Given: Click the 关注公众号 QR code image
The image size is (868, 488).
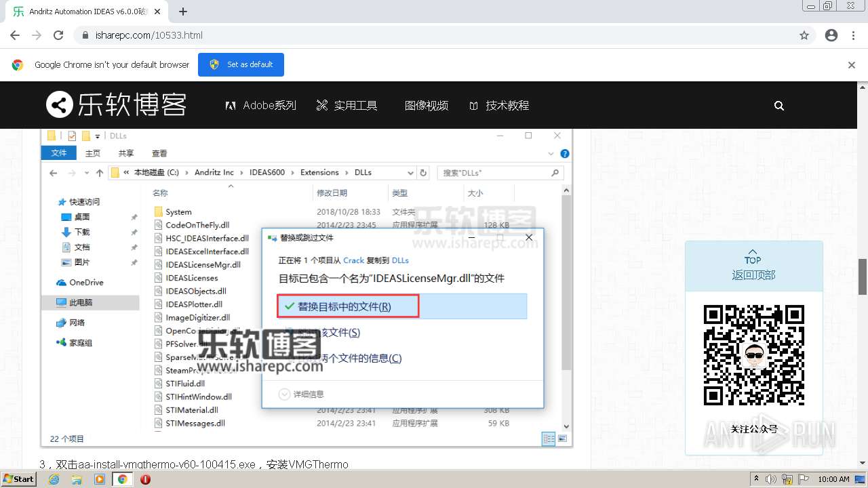Looking at the screenshot, I should pyautogui.click(x=754, y=355).
